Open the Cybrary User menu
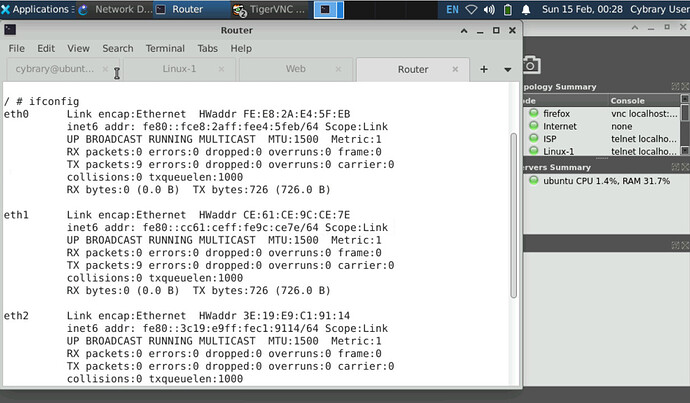This screenshot has height=403, width=690. click(x=660, y=9)
